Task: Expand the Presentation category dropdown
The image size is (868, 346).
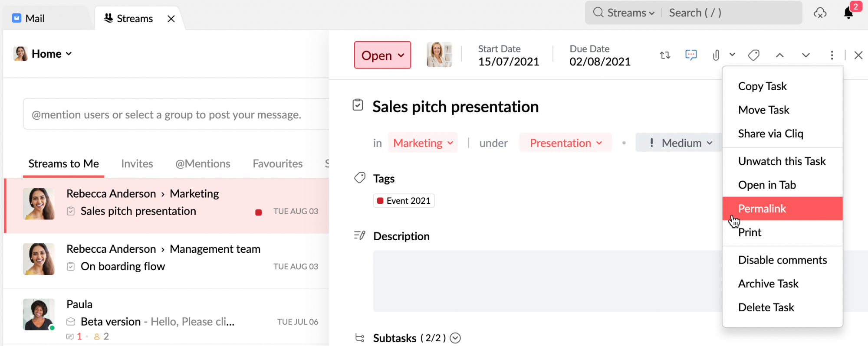Action: (566, 143)
